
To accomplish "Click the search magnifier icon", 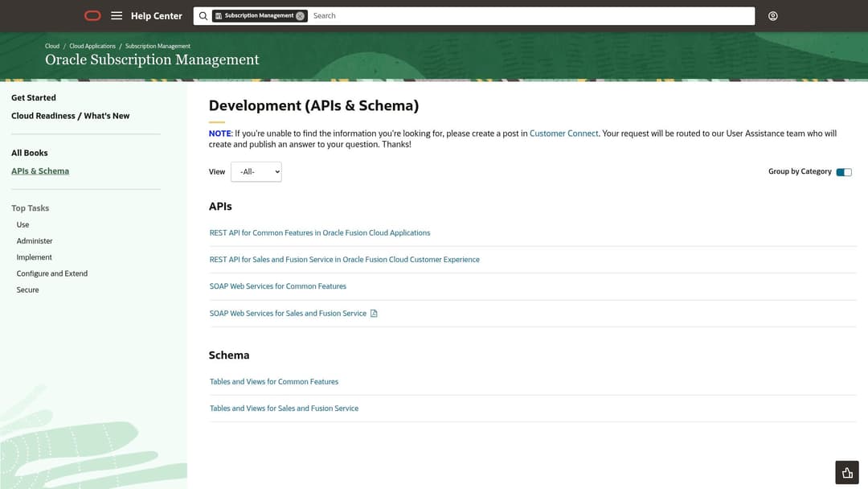I will (x=203, y=16).
